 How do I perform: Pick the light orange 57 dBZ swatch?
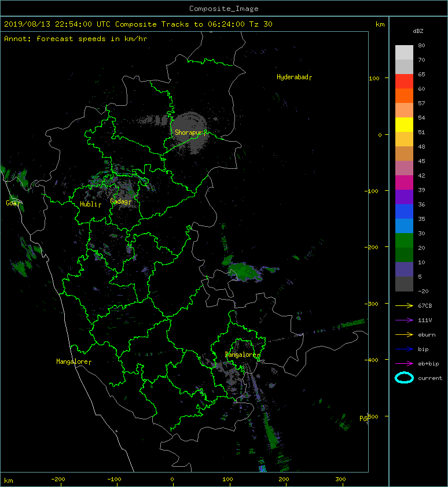point(404,110)
